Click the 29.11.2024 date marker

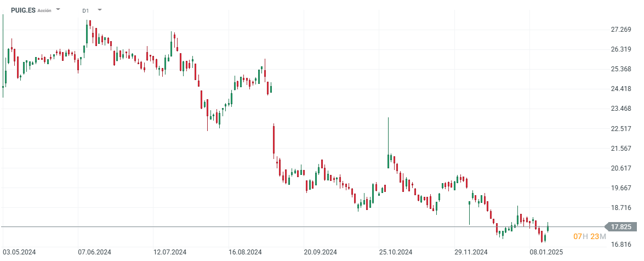coord(470,252)
